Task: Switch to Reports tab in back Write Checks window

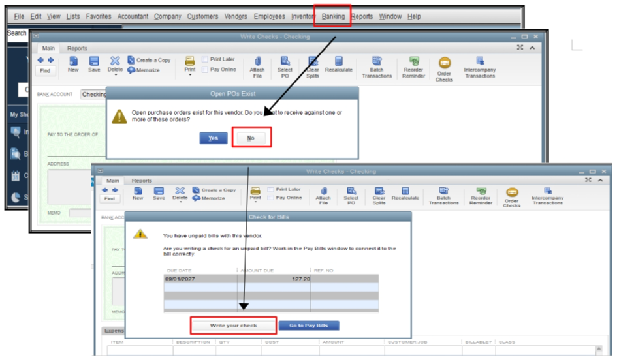Action: click(x=77, y=48)
